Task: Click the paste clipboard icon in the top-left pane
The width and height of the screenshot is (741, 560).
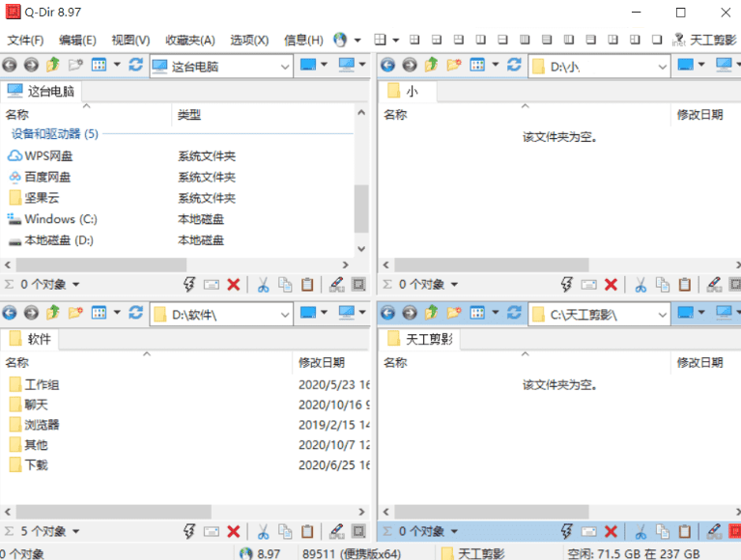Action: tap(307, 284)
